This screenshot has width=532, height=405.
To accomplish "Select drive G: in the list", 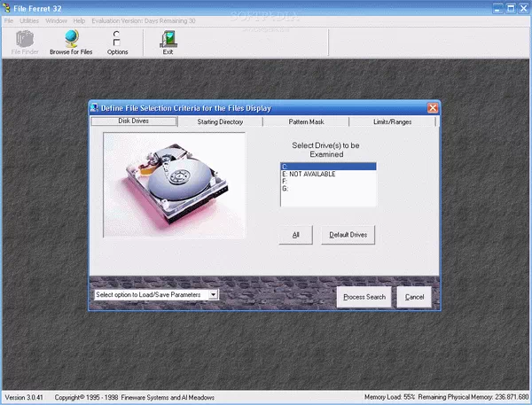I will (x=328, y=189).
